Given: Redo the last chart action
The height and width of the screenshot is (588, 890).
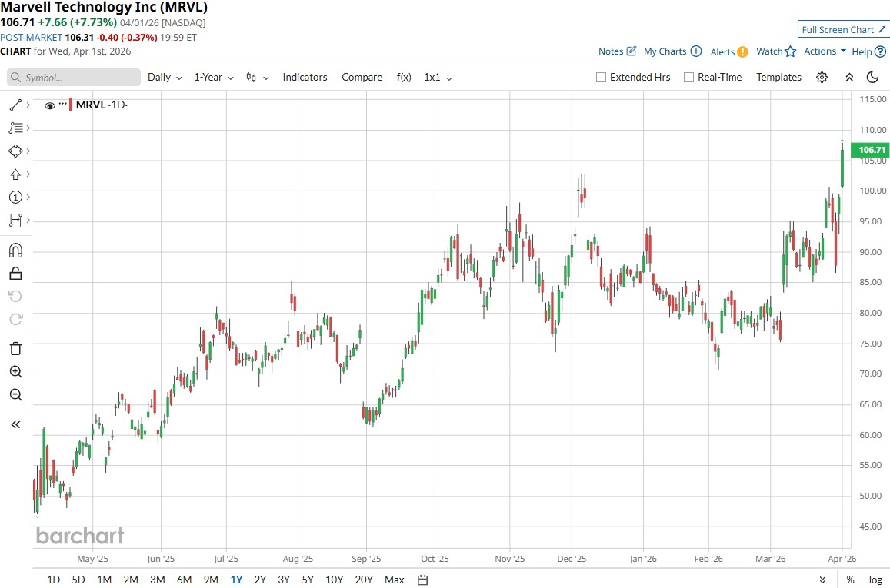Looking at the screenshot, I should [x=15, y=319].
